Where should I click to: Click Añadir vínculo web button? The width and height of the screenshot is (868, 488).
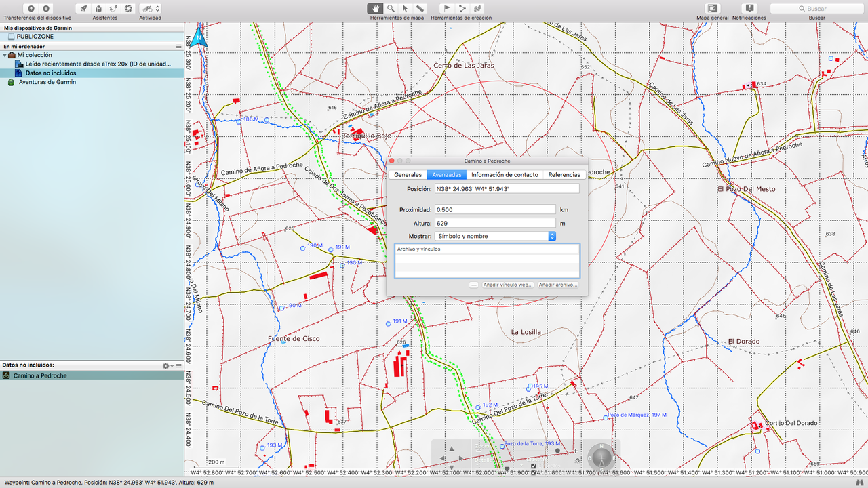(508, 285)
